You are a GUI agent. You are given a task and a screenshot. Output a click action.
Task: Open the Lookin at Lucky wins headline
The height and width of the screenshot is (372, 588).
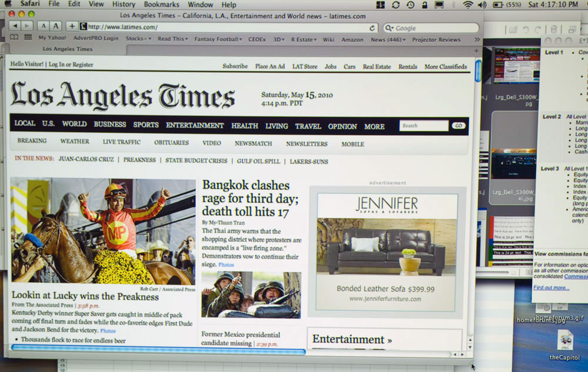point(85,296)
